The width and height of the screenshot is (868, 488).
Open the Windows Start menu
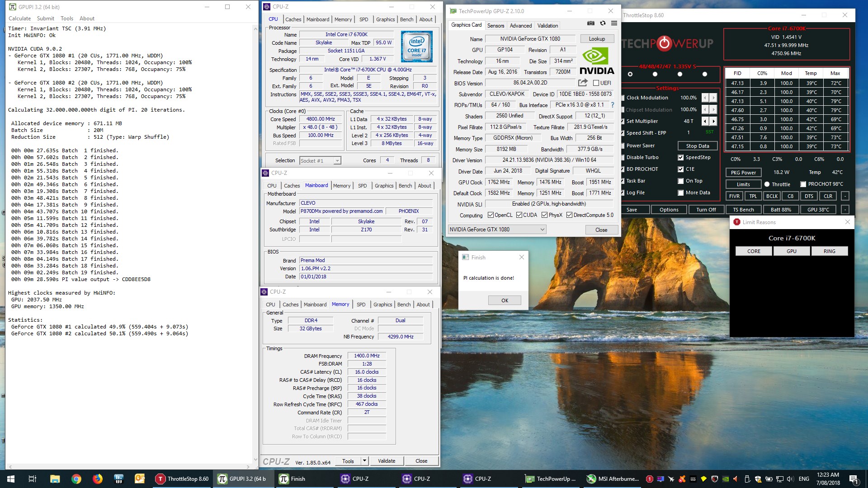11,479
